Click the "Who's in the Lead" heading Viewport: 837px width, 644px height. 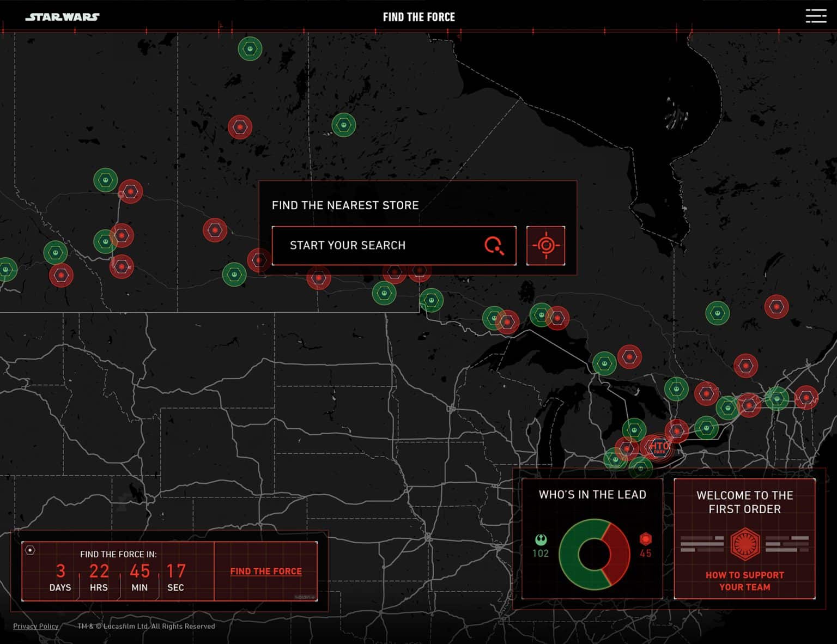[x=592, y=495]
